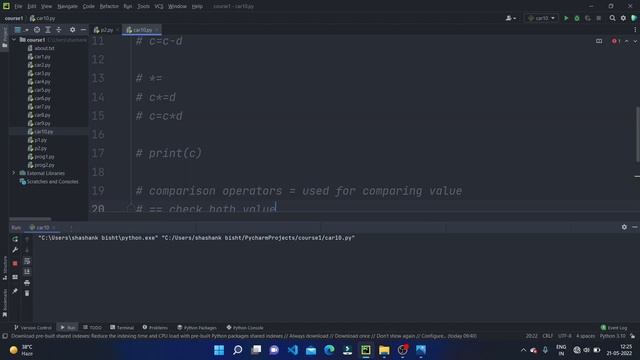Open p1.py in project tree

coord(37,140)
